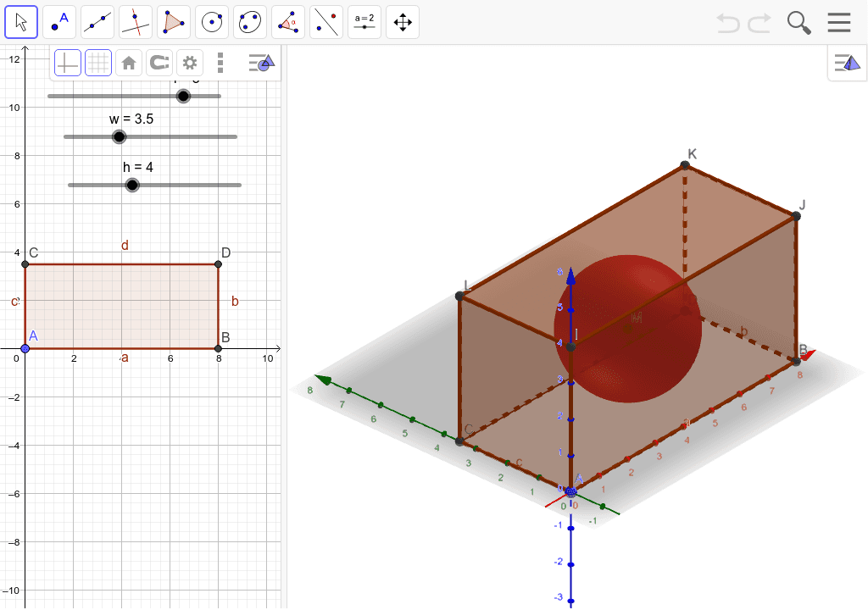Toggle the grid display
868x610 pixels.
[98, 62]
